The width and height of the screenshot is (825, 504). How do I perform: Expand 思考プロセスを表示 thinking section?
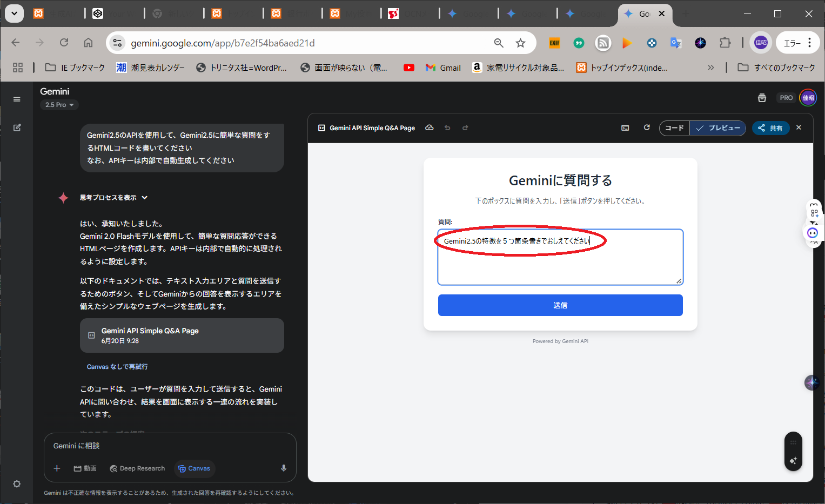(113, 198)
